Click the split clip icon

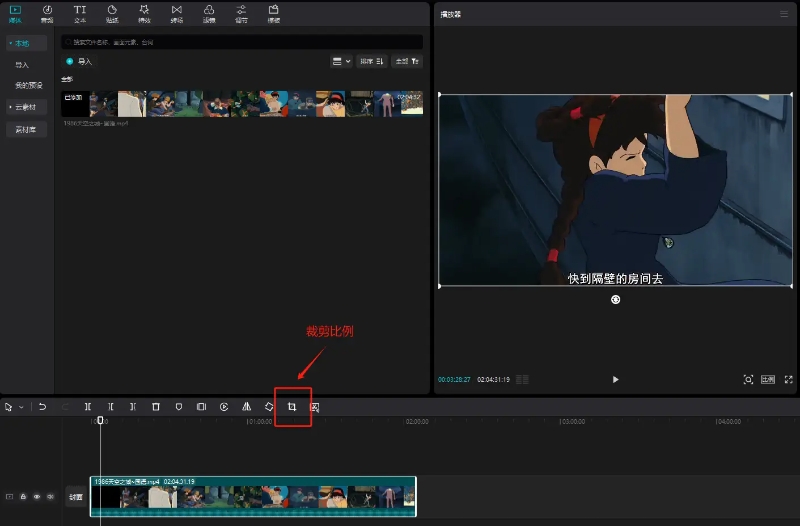pyautogui.click(x=88, y=407)
